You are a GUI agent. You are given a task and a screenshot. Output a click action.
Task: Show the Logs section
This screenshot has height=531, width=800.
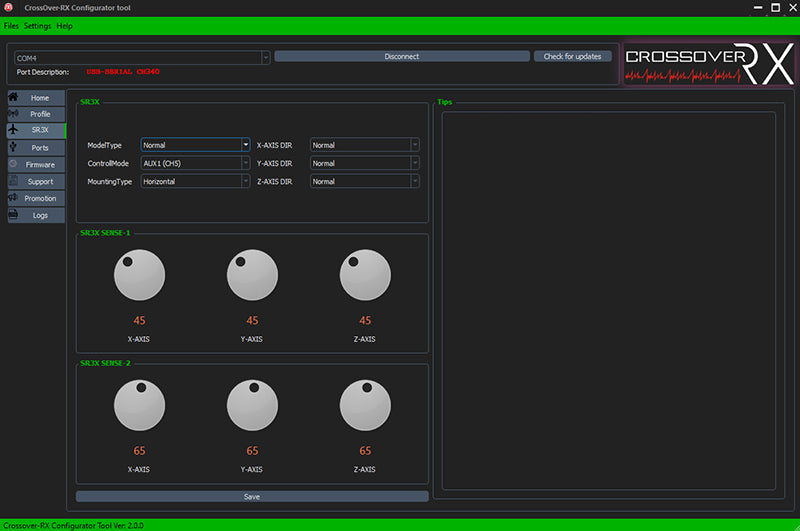37,215
